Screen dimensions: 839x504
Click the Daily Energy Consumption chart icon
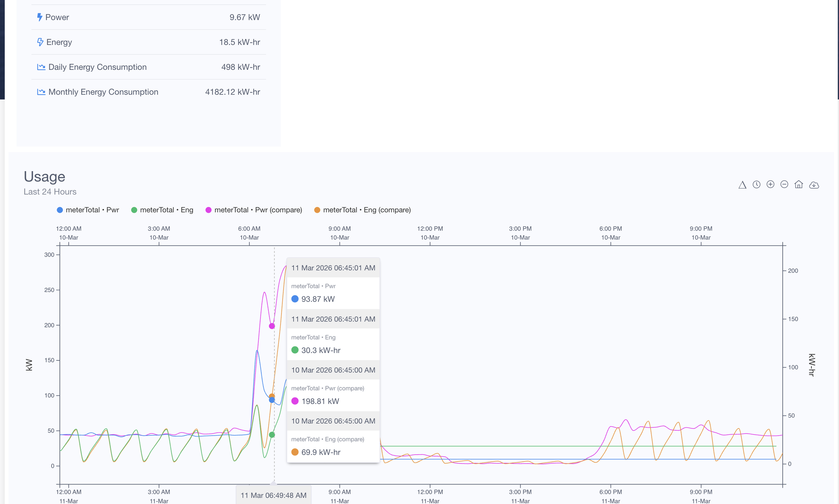41,67
